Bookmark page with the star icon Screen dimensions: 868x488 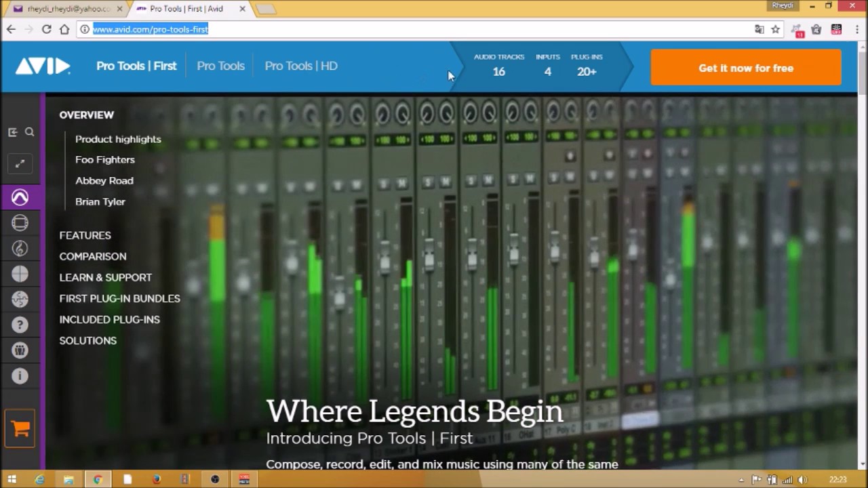[x=776, y=29]
